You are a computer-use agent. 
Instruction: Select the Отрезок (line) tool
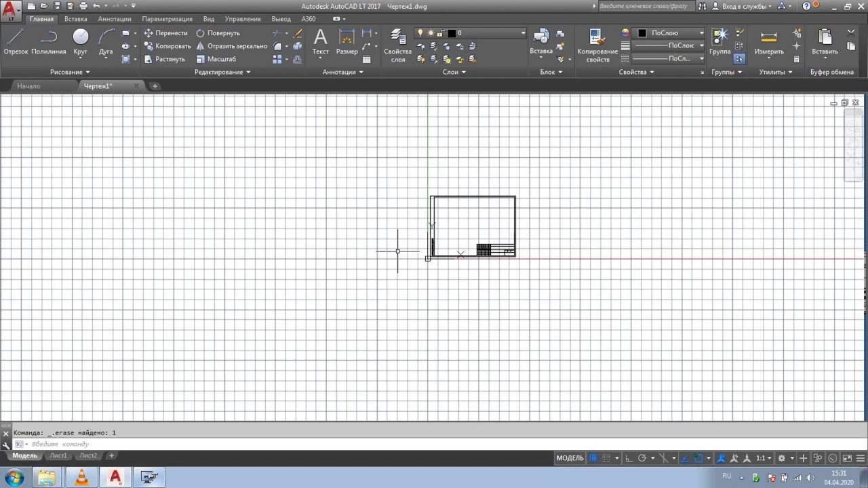tap(16, 43)
